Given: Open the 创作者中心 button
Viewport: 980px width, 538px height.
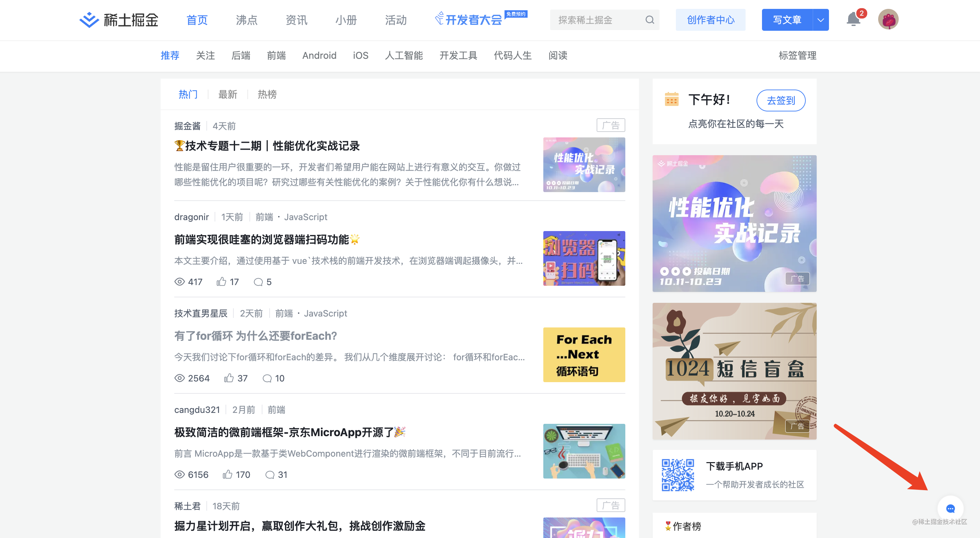Looking at the screenshot, I should [x=710, y=20].
